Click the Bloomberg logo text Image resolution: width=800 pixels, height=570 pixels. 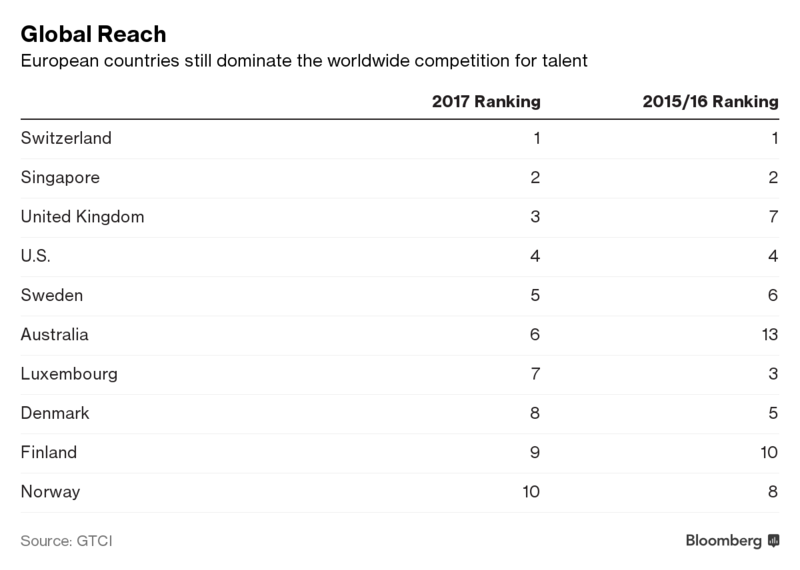(724, 541)
